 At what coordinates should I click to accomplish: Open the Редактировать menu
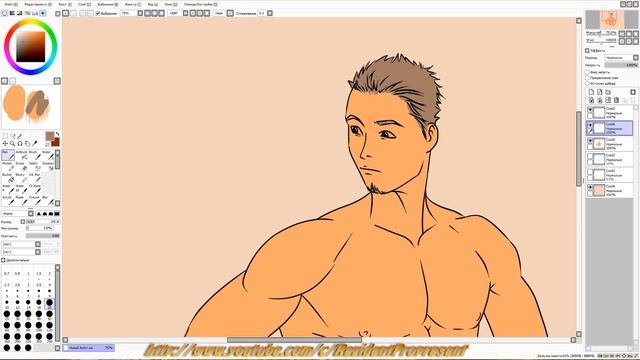[x=38, y=4]
